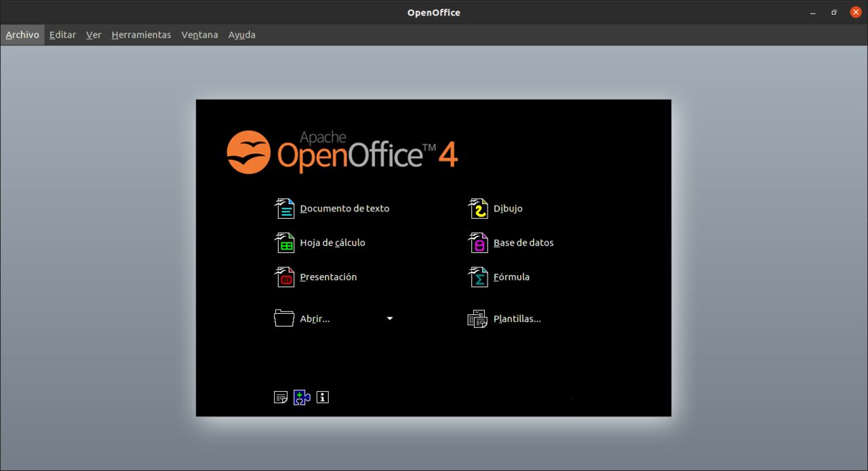The image size is (868, 471).
Task: Click the extensions puzzle piece icon
Action: [302, 398]
